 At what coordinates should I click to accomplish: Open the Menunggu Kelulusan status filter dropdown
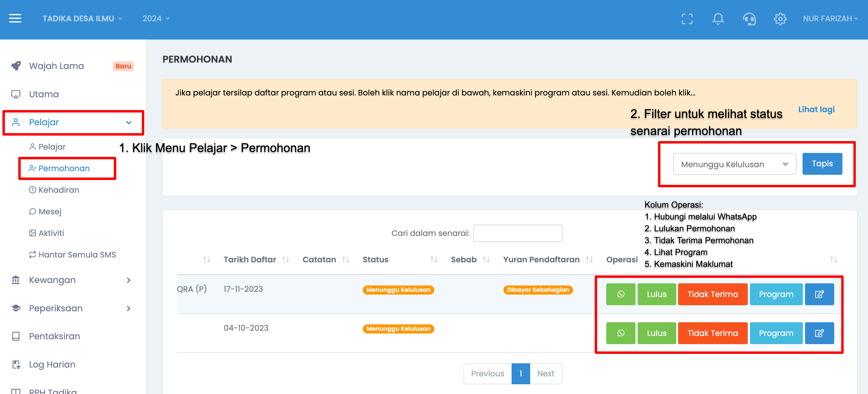point(735,164)
